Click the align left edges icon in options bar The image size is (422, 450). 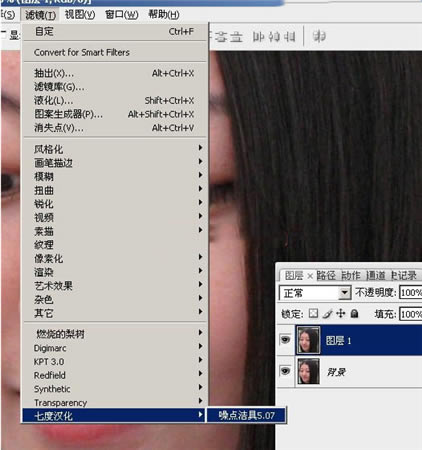click(x=258, y=36)
